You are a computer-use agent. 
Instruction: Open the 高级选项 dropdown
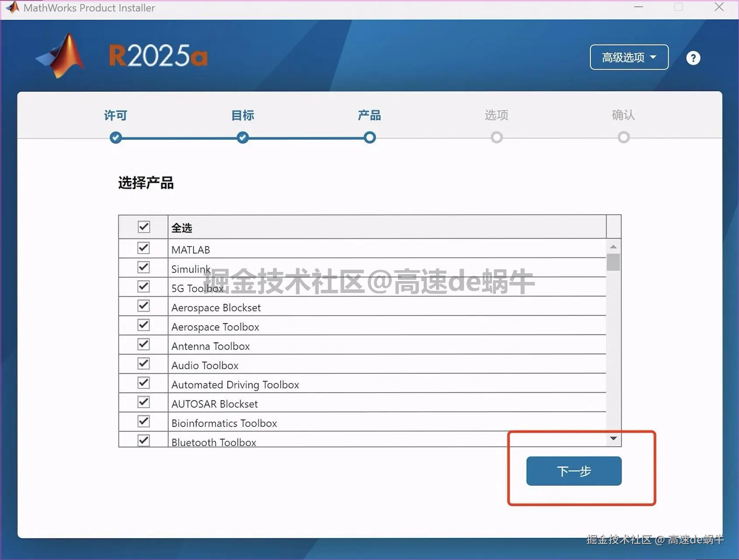click(629, 57)
